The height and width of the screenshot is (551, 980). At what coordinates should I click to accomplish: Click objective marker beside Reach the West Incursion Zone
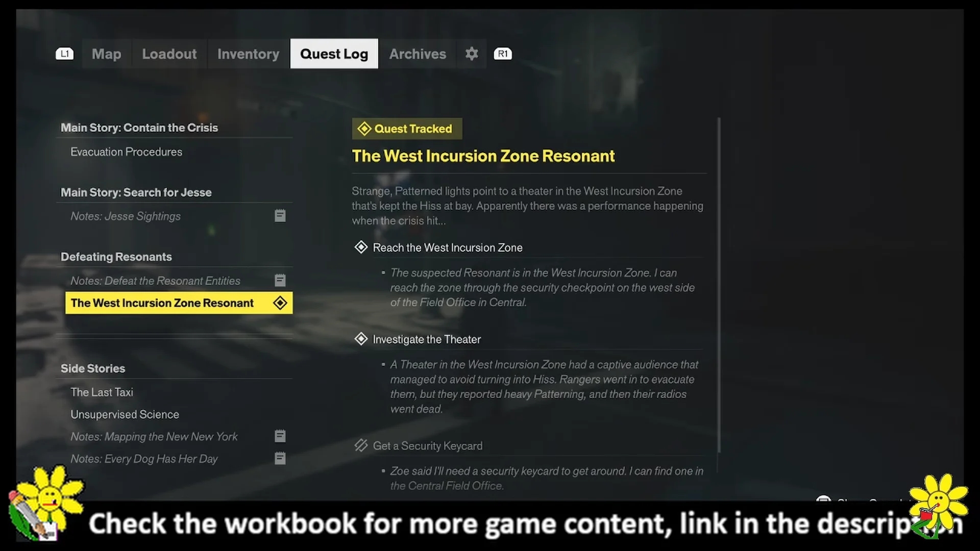(x=361, y=247)
